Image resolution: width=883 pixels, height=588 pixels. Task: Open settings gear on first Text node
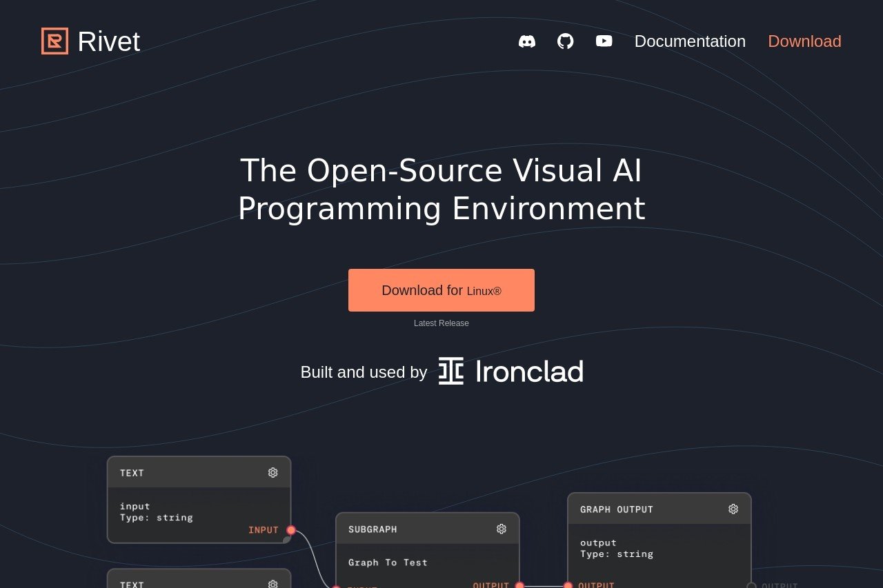pyautogui.click(x=273, y=472)
